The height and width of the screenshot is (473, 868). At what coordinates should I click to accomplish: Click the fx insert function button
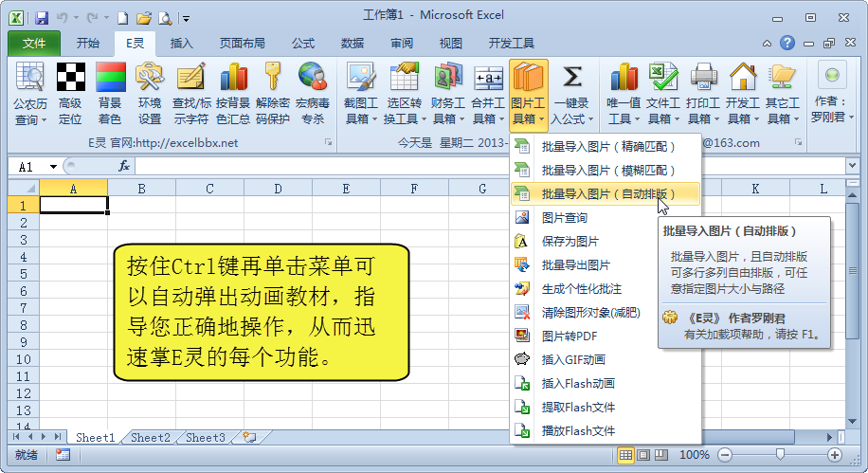124,166
